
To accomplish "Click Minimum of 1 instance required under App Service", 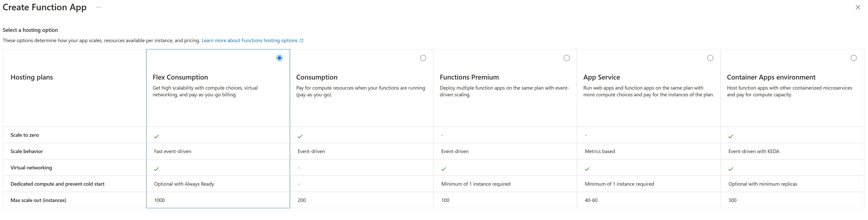I will tap(619, 184).
